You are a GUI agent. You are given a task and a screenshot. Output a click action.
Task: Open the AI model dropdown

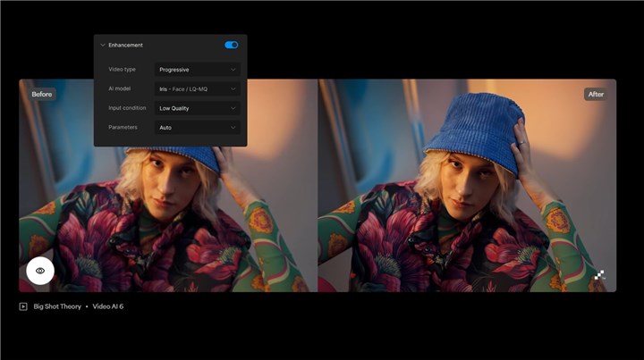click(x=197, y=89)
